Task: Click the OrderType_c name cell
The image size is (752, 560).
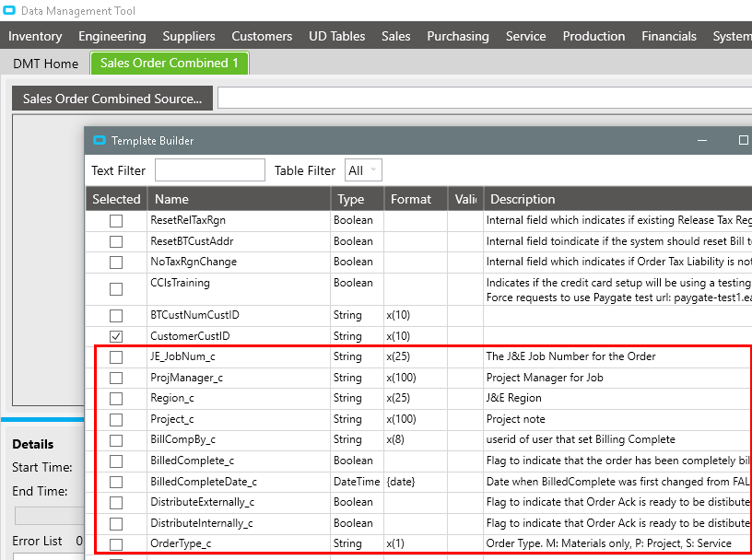Action: [x=239, y=543]
